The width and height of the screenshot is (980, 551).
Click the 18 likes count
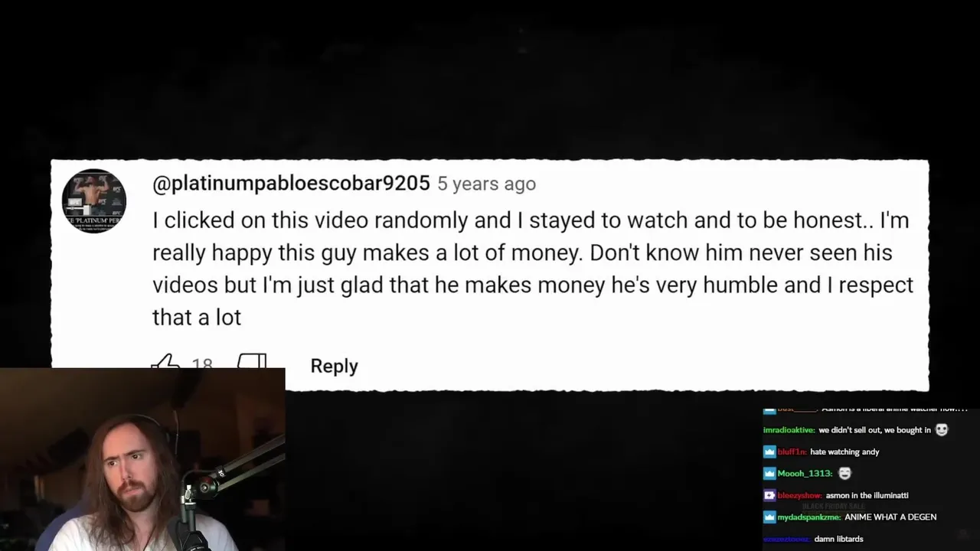point(202,365)
